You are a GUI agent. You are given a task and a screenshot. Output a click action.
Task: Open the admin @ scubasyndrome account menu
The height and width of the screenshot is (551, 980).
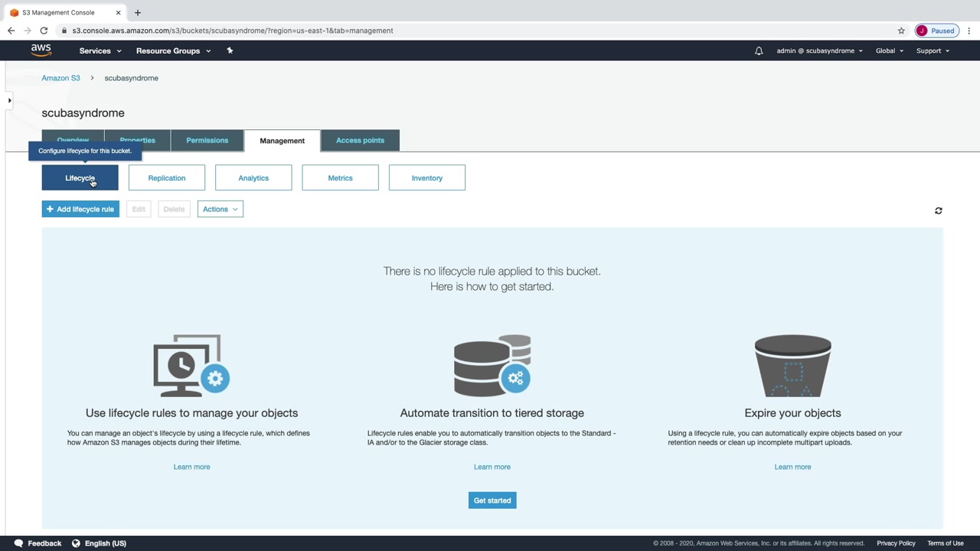819,51
